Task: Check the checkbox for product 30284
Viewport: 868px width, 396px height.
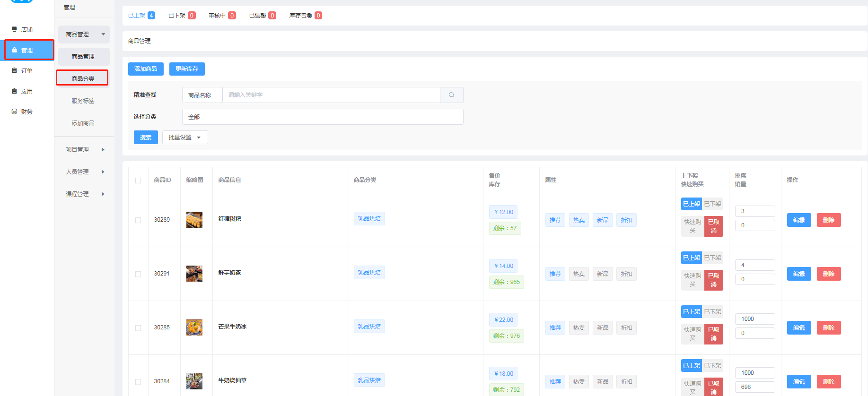Action: pos(138,382)
